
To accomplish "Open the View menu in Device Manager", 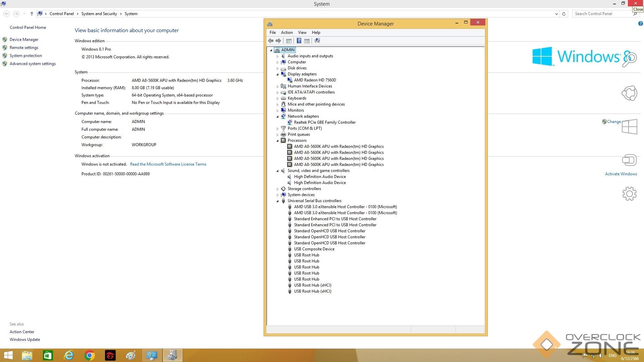I will 302,33.
